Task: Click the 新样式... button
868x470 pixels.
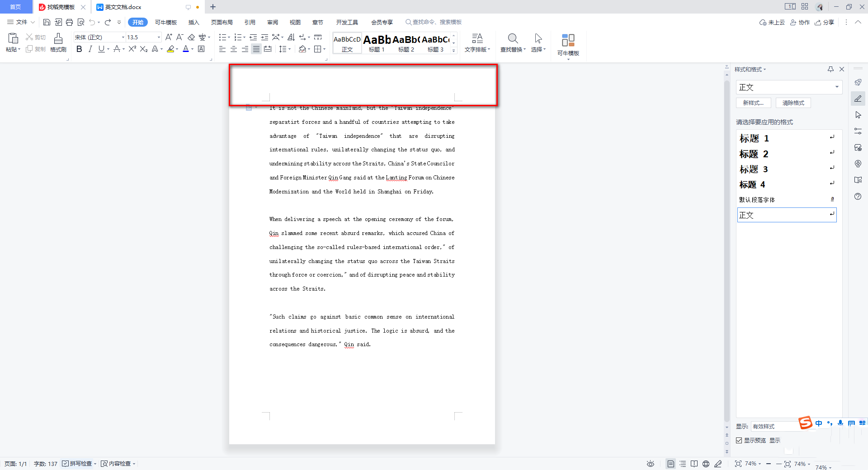Action: [753, 103]
